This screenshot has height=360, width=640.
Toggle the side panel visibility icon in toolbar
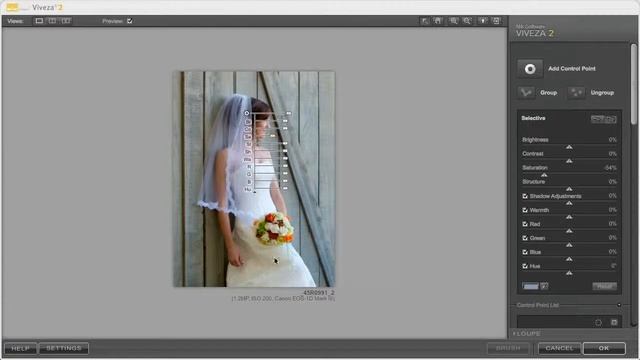pyautogui.click(x=496, y=21)
